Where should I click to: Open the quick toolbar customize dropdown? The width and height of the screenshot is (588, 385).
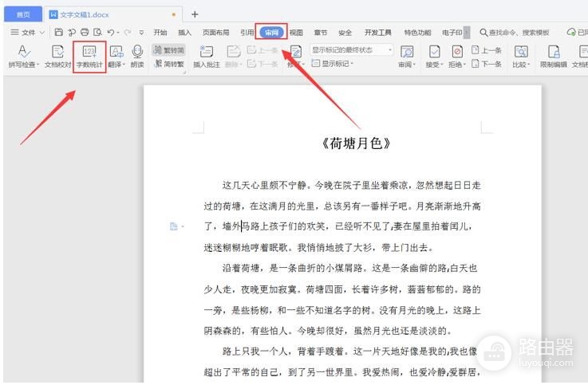coord(141,33)
